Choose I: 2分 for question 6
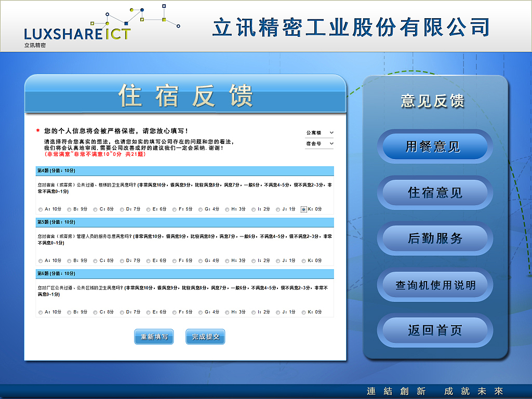This screenshot has width=532, height=399. (x=254, y=312)
